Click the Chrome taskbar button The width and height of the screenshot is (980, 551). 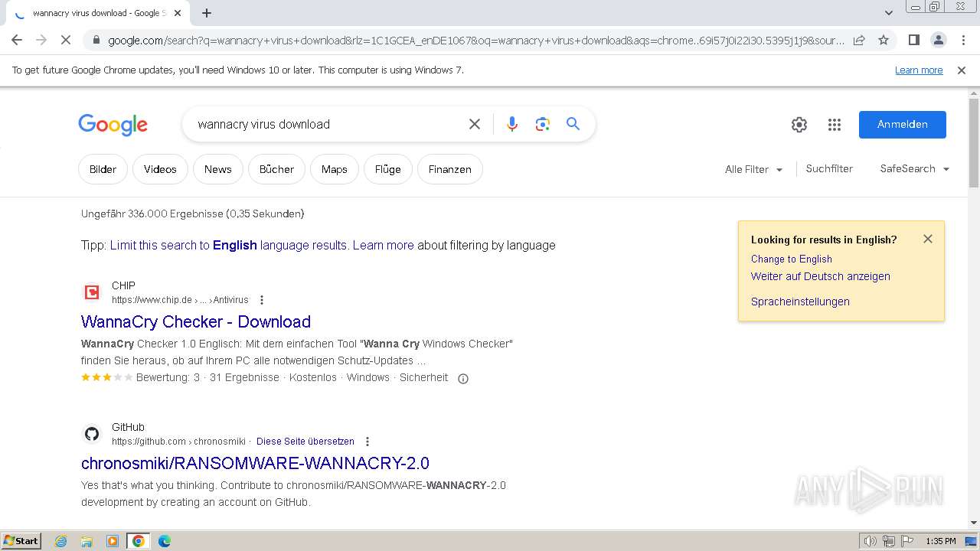pyautogui.click(x=139, y=541)
